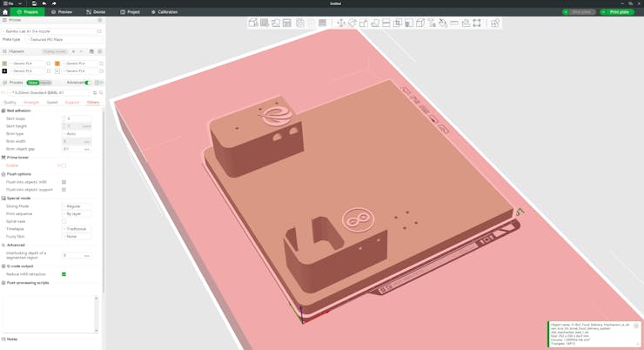Click the Save project icon
This screenshot has width=644, height=350.
coord(34,3)
